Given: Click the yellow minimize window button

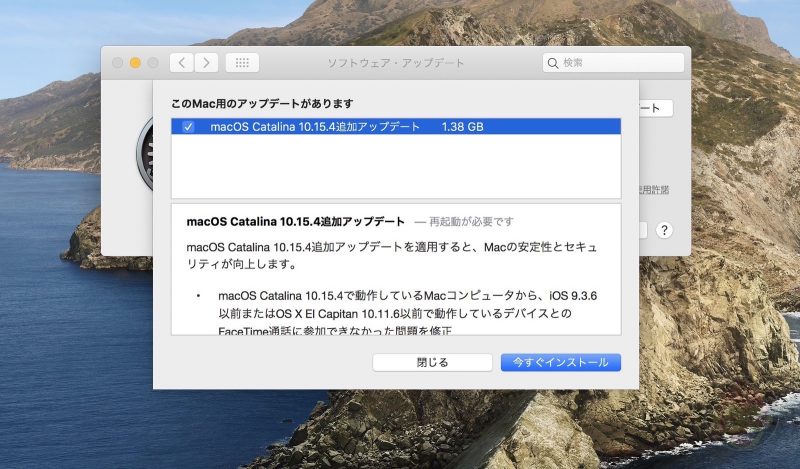Looking at the screenshot, I should click(135, 63).
